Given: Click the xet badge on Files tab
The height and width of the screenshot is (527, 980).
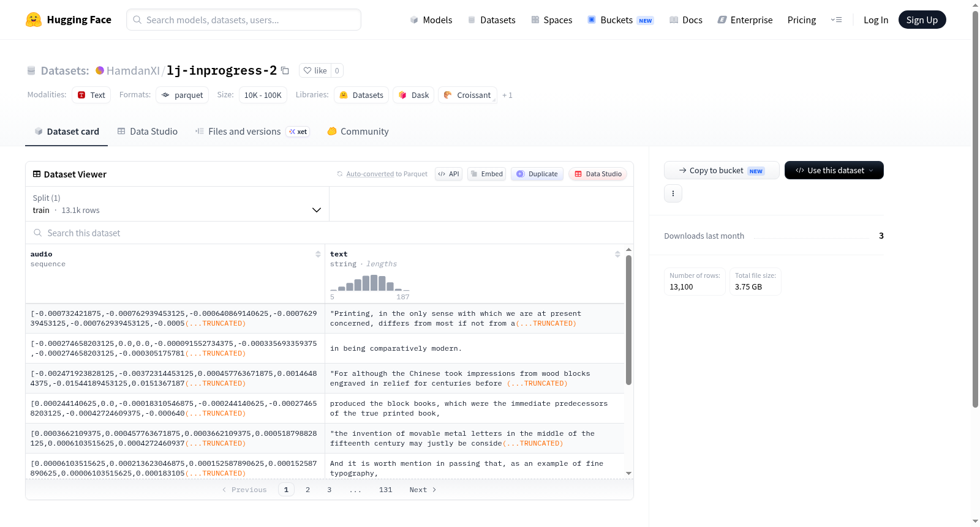Looking at the screenshot, I should coord(298,132).
